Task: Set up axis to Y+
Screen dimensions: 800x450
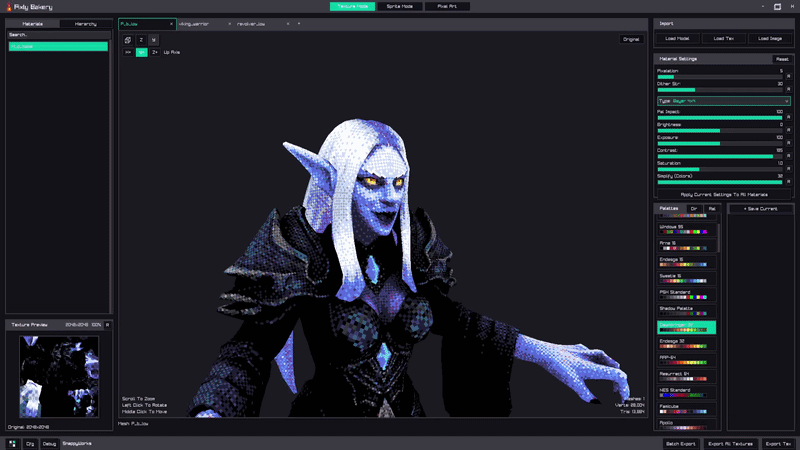Action: tap(141, 52)
